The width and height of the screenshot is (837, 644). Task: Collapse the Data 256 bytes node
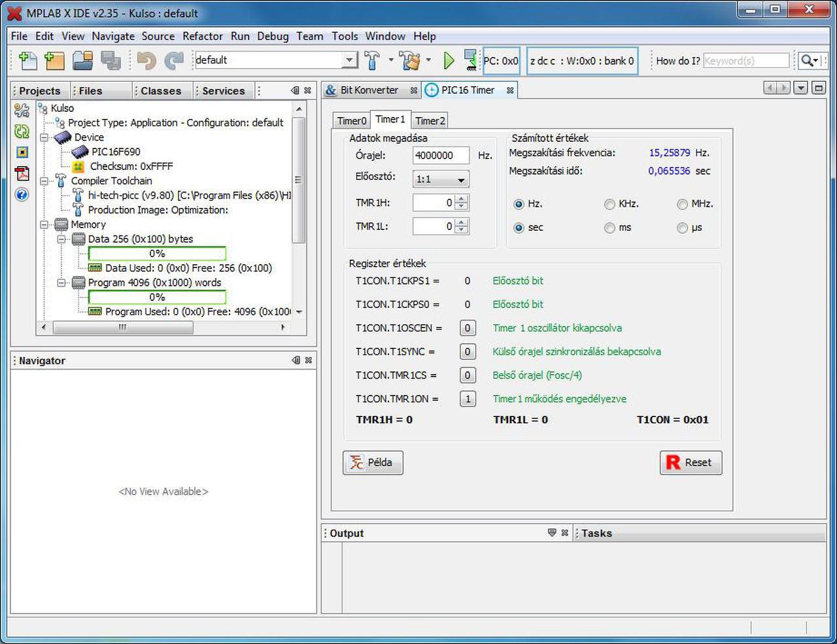click(61, 239)
